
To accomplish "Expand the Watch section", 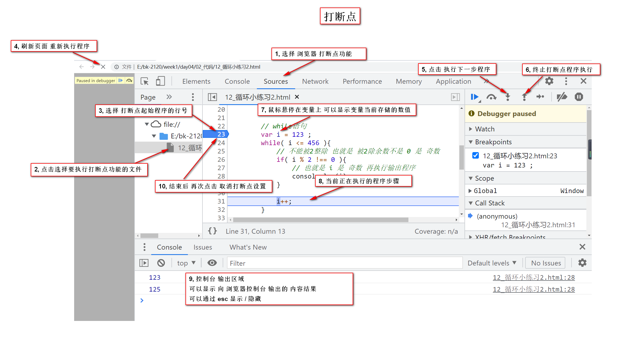I will pos(484,129).
